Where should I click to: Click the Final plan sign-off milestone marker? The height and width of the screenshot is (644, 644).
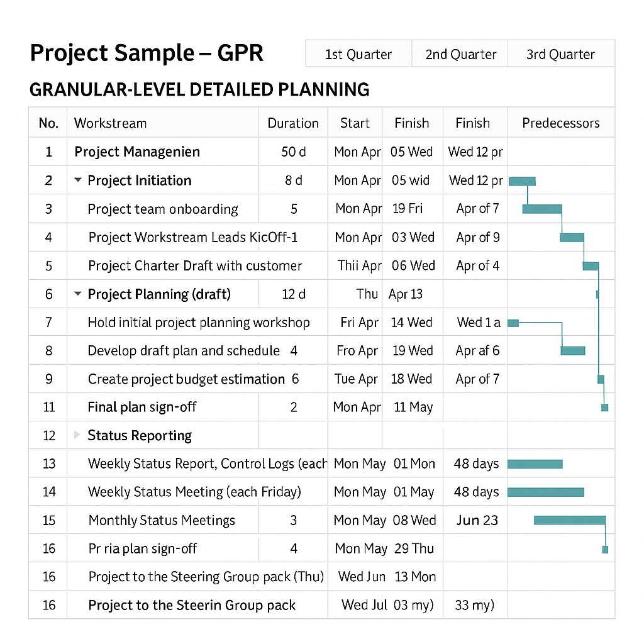tap(605, 408)
